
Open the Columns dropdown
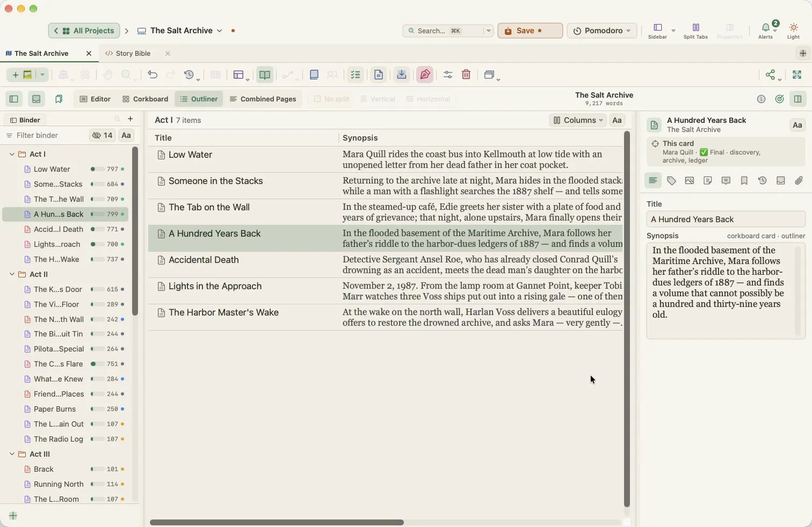[577, 121]
